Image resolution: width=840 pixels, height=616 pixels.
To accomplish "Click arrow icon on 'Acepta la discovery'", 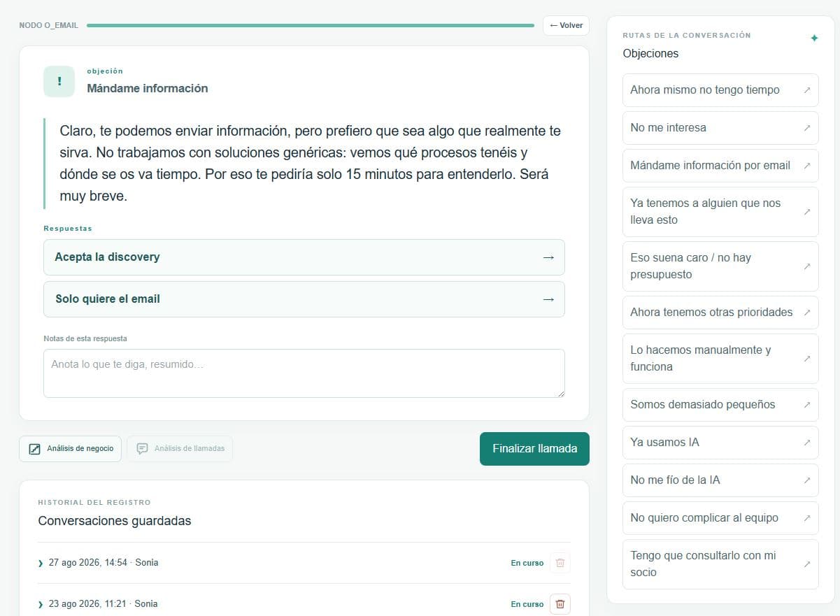I will click(x=548, y=257).
